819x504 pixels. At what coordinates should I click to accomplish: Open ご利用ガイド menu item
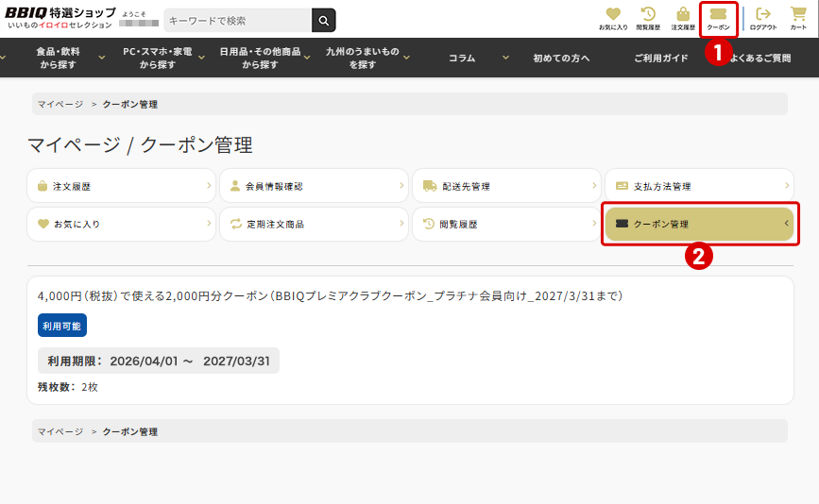661,58
